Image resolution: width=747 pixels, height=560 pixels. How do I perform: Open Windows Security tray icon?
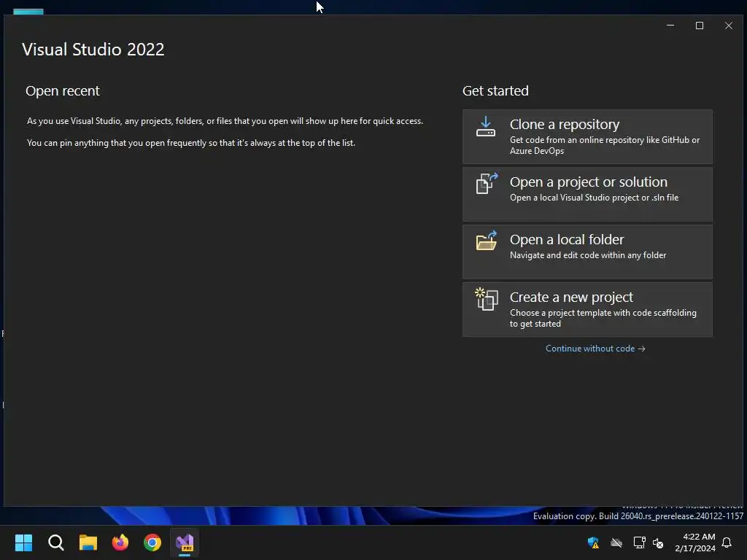(593, 542)
